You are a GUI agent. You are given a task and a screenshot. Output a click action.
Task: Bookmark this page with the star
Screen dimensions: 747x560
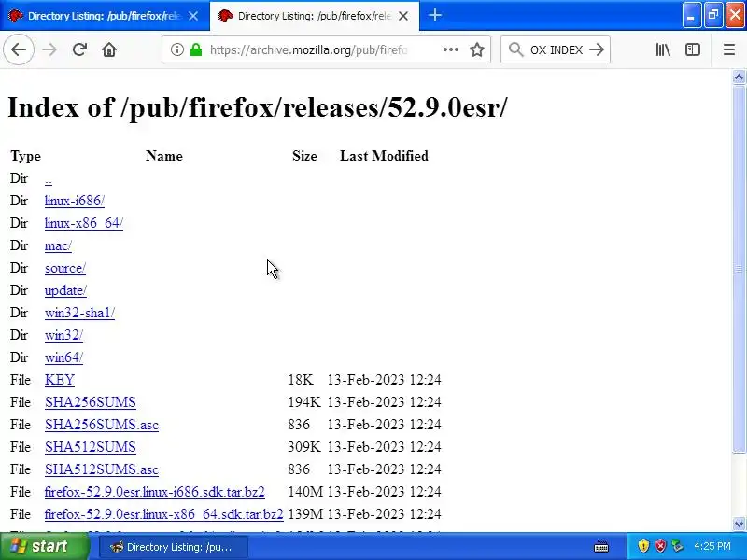[x=477, y=49]
